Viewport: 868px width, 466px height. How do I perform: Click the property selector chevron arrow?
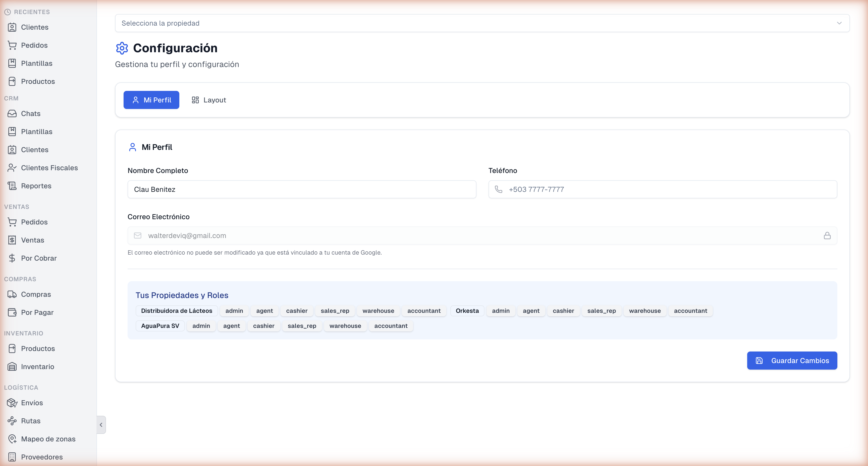click(839, 23)
